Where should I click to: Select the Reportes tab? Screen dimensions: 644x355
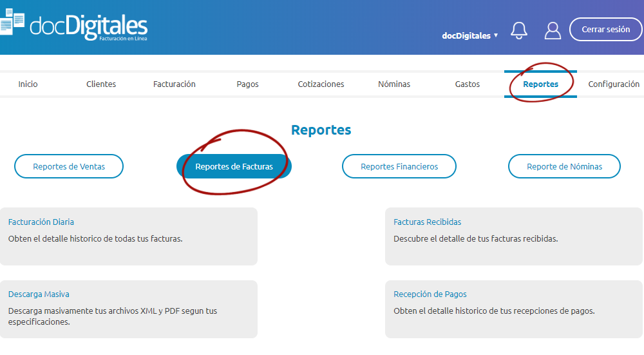tap(540, 84)
